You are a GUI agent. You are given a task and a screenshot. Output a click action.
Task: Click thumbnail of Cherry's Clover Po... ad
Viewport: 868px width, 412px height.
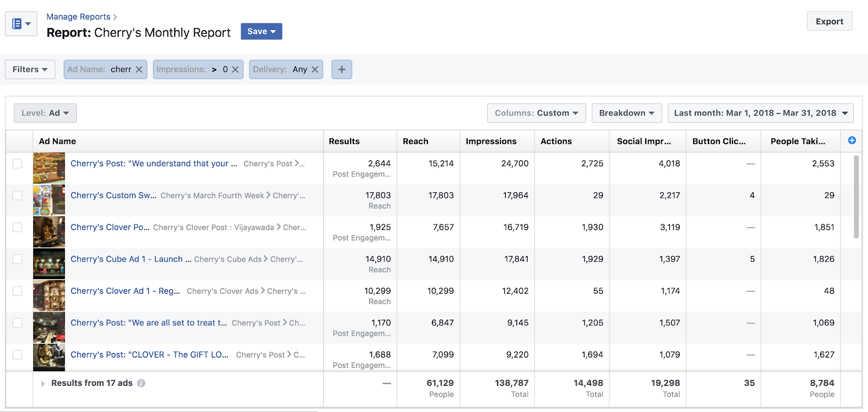(49, 232)
